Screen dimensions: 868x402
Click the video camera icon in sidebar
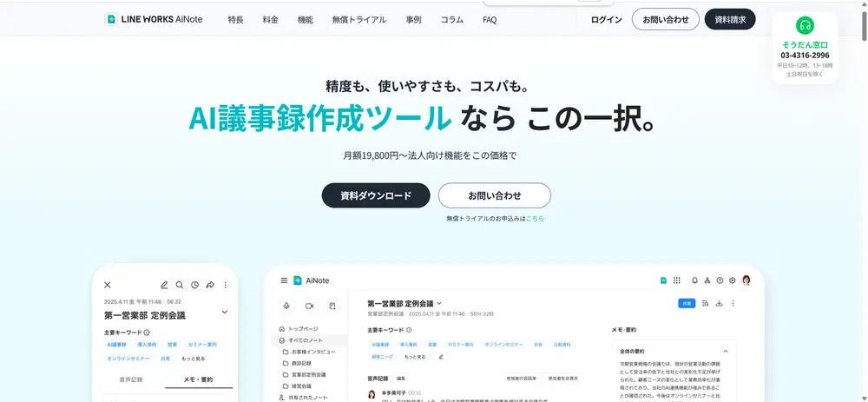(310, 306)
